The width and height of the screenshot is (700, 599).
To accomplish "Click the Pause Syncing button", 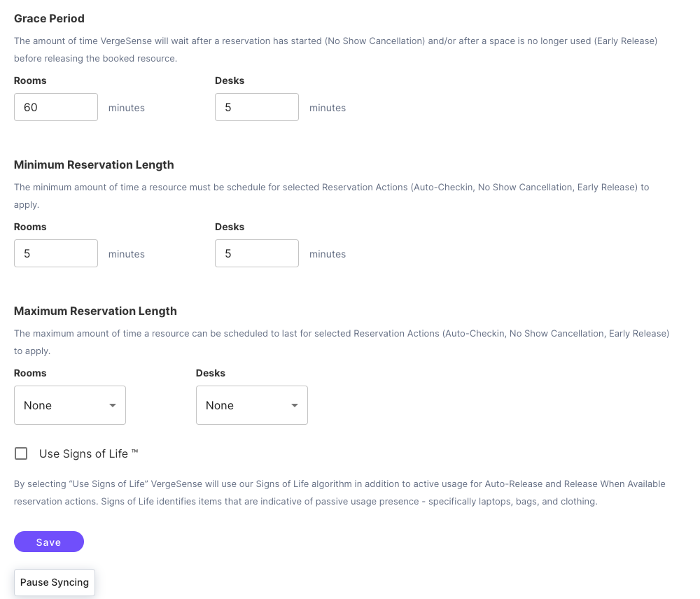I will click(55, 582).
